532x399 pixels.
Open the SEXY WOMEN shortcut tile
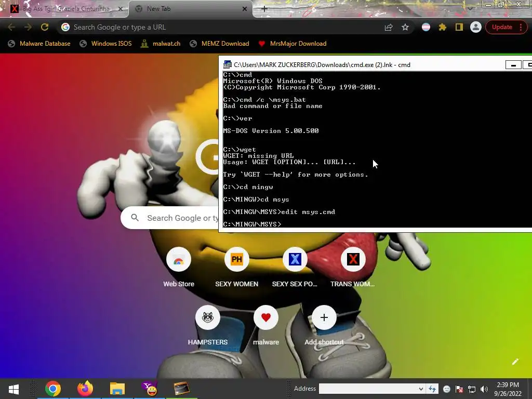pos(236,268)
